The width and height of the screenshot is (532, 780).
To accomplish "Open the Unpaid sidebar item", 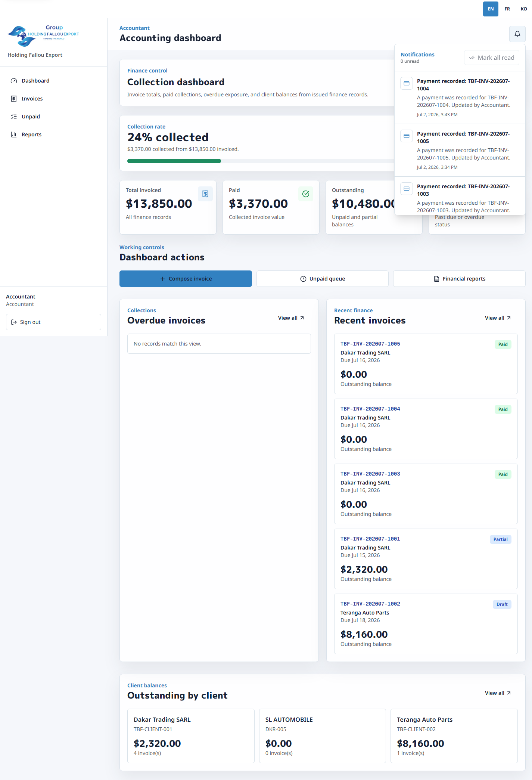I will coord(54,117).
